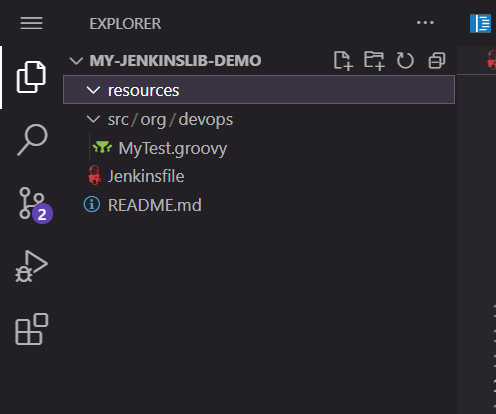
Task: Refresh the Explorer tree
Action: pyautogui.click(x=405, y=61)
